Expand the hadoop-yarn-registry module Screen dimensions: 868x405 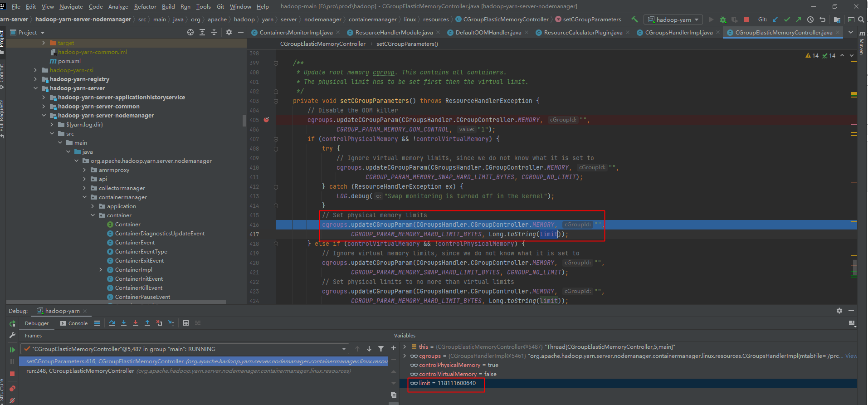click(x=36, y=79)
